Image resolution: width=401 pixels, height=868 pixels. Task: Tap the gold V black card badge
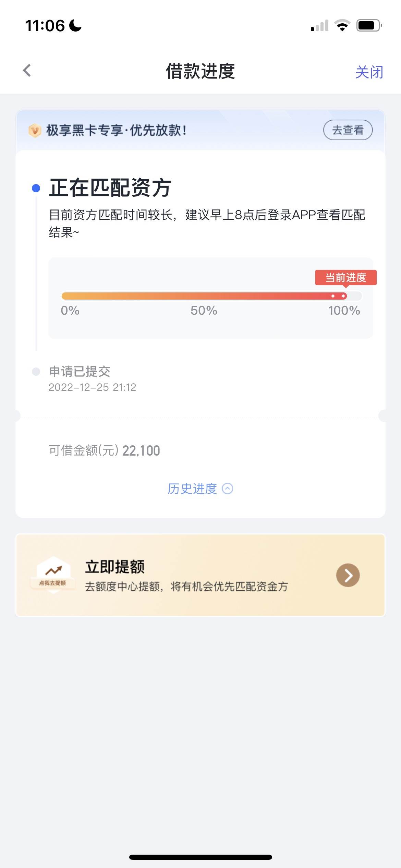click(x=35, y=130)
